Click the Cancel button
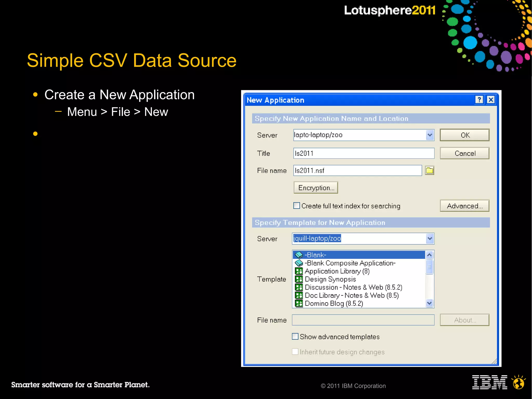Viewport: 532px width, 399px height. 464,153
